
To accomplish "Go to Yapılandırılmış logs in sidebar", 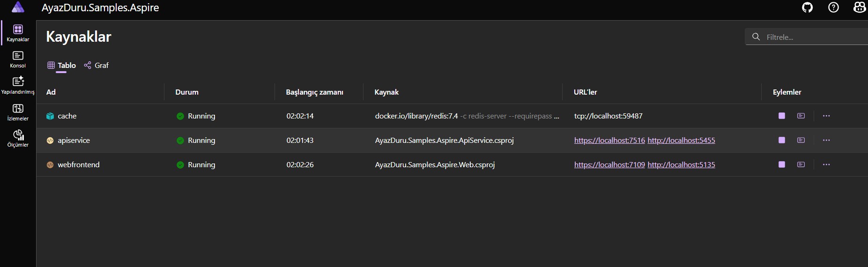I will pyautogui.click(x=18, y=86).
